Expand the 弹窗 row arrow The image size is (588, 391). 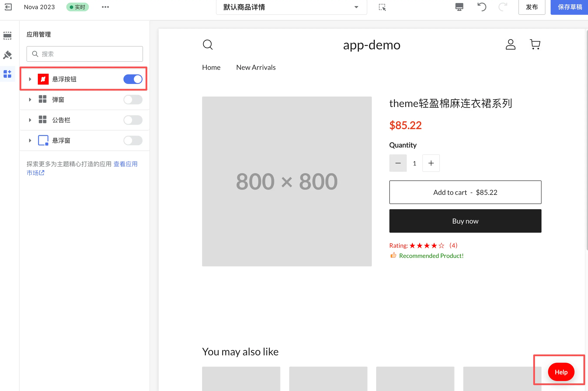pyautogui.click(x=30, y=100)
